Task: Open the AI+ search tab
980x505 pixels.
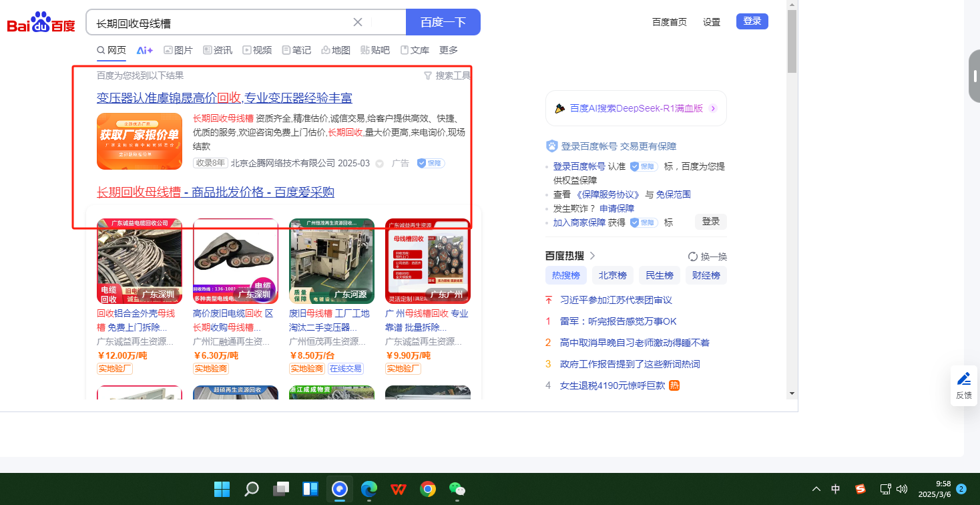Action: point(145,50)
